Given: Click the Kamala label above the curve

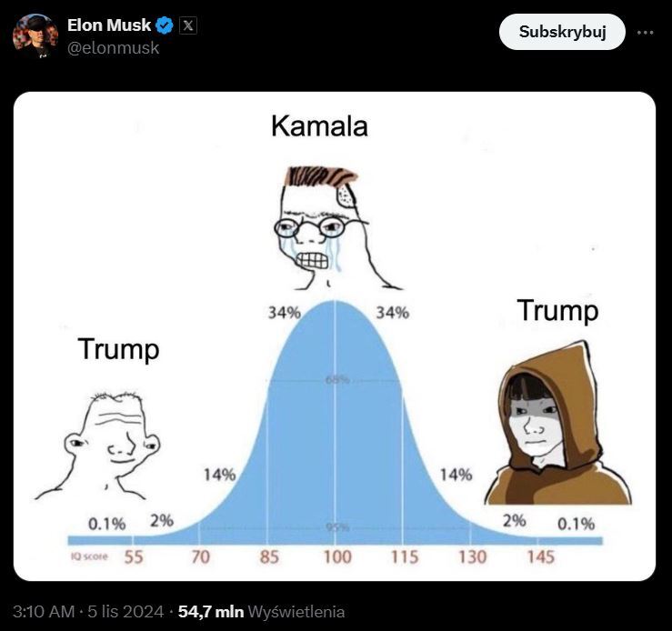Looking at the screenshot, I should (319, 126).
